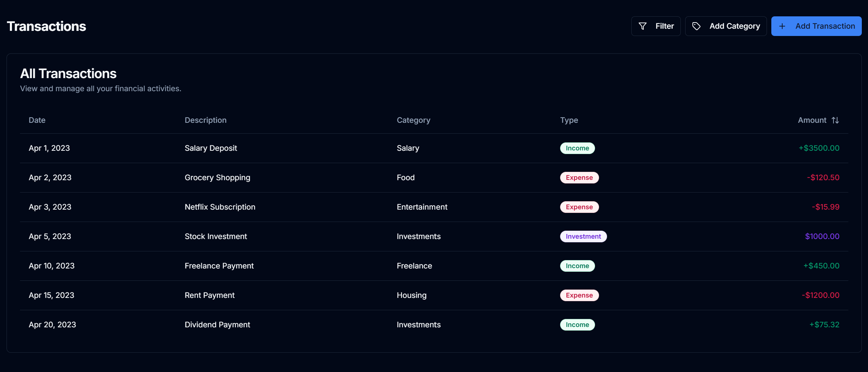Click the Type column header

pyautogui.click(x=569, y=120)
